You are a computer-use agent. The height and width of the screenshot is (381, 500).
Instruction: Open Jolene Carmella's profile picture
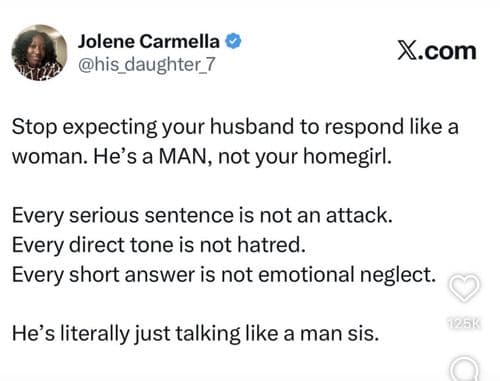[39, 52]
